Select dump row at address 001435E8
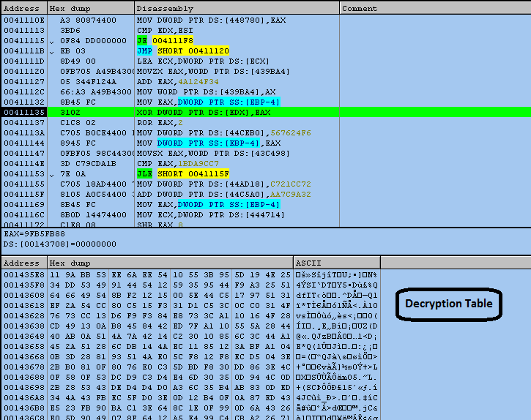This screenshot has width=531, height=420. pyautogui.click(x=190, y=275)
